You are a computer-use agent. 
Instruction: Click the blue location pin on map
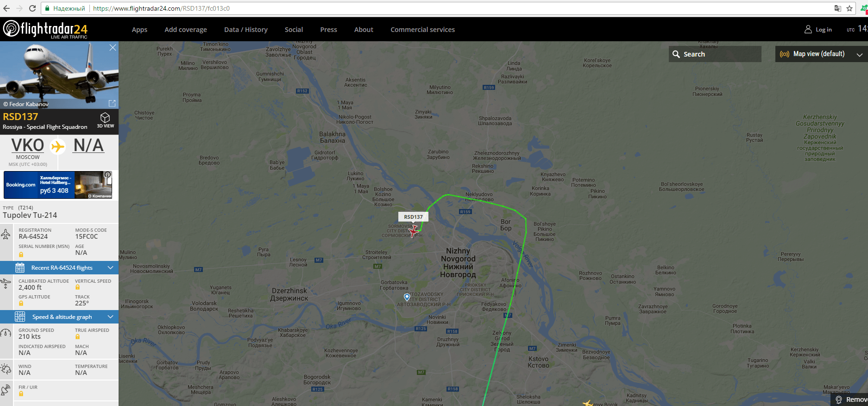tap(407, 297)
